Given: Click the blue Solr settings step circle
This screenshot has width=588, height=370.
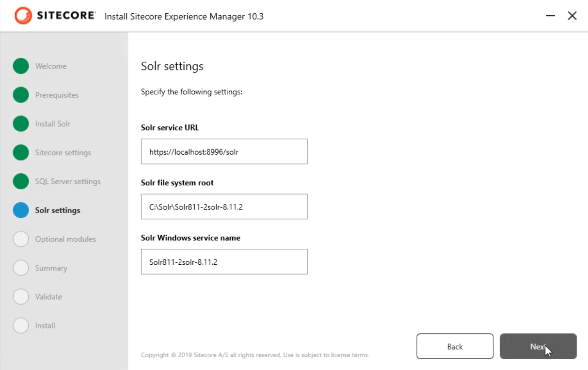Looking at the screenshot, I should point(21,210).
